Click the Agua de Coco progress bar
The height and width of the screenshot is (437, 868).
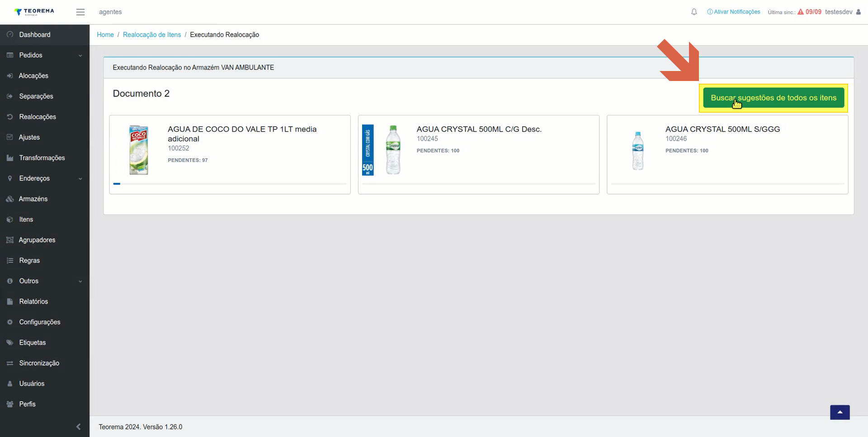coord(230,184)
